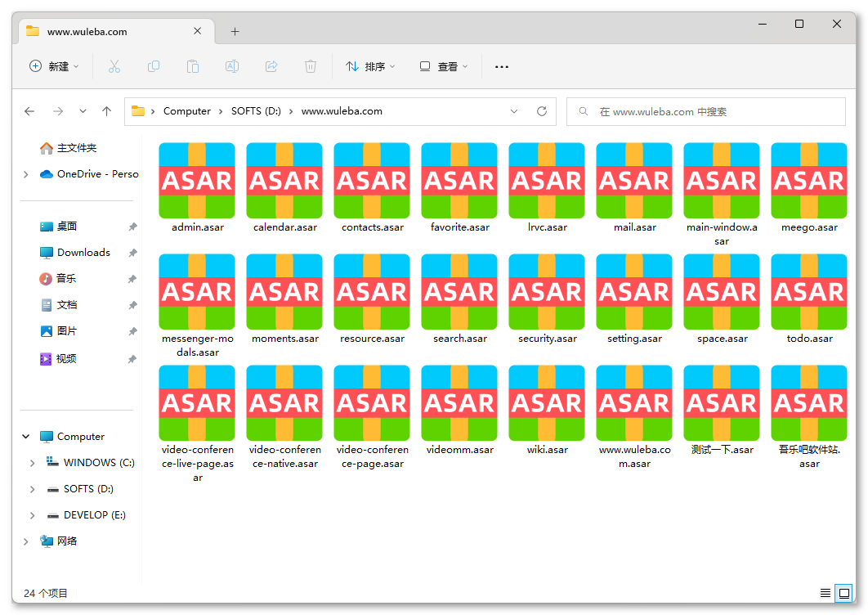868x615 pixels.
Task: Go forward with the right arrow
Action: click(57, 111)
